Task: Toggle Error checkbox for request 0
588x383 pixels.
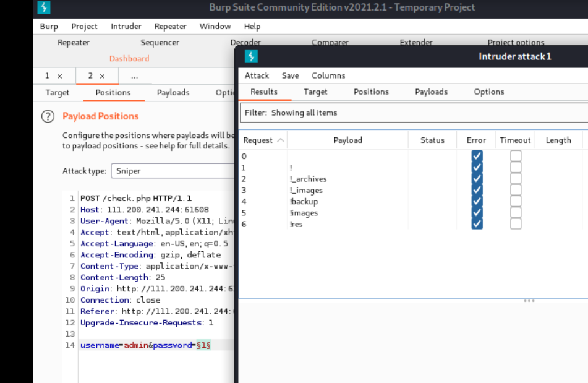Action: click(x=477, y=156)
